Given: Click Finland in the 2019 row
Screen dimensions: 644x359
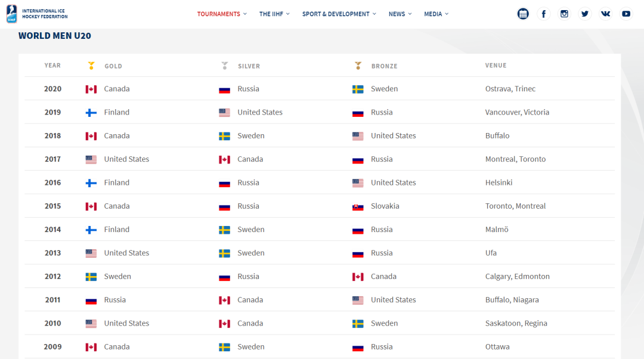Looking at the screenshot, I should pyautogui.click(x=117, y=112).
